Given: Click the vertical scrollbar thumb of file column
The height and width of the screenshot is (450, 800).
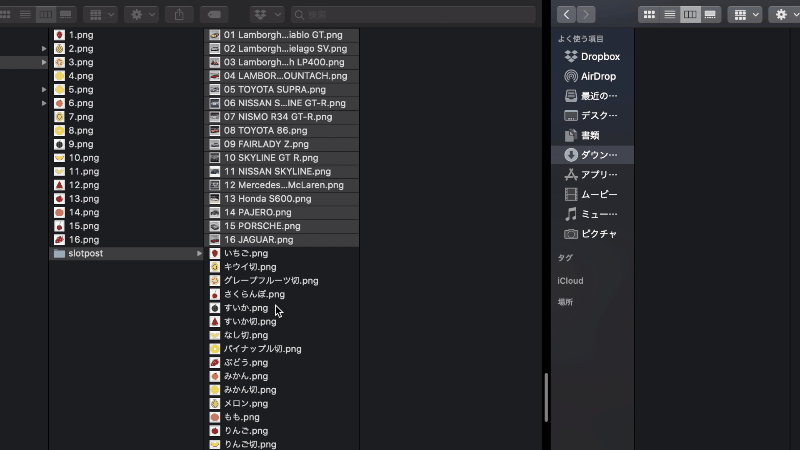Looking at the screenshot, I should (546, 397).
